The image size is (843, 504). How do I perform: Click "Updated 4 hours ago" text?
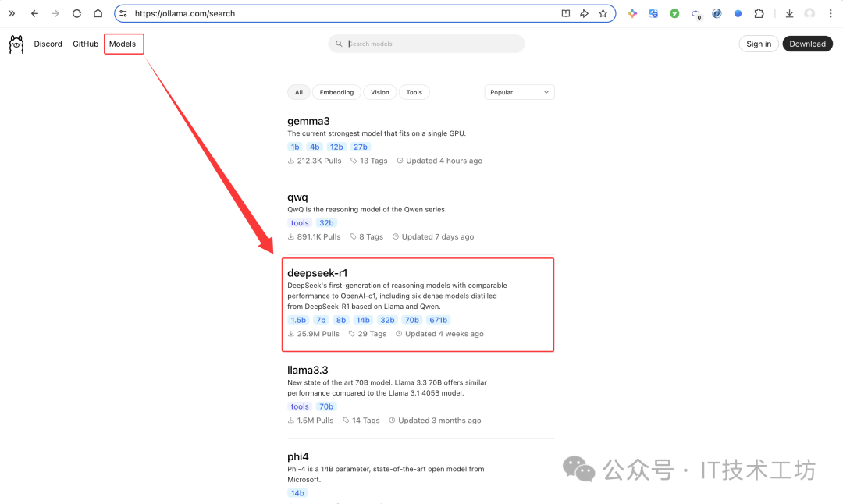coord(444,161)
